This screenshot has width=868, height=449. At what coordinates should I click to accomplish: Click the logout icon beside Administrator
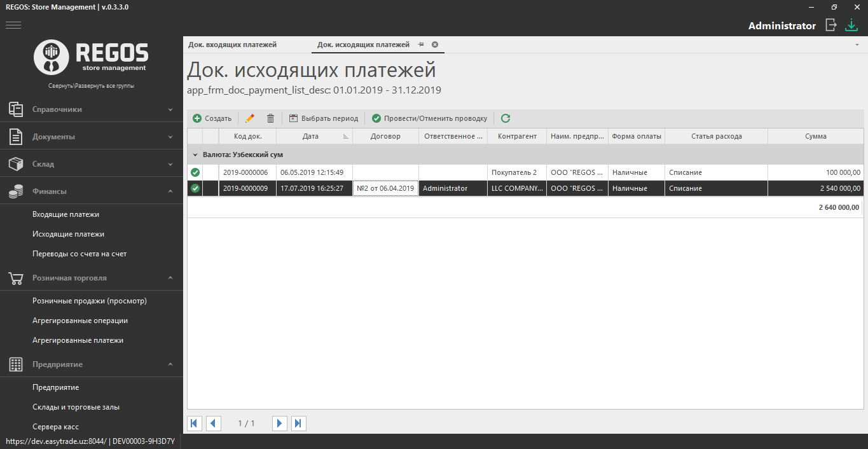[x=830, y=25]
